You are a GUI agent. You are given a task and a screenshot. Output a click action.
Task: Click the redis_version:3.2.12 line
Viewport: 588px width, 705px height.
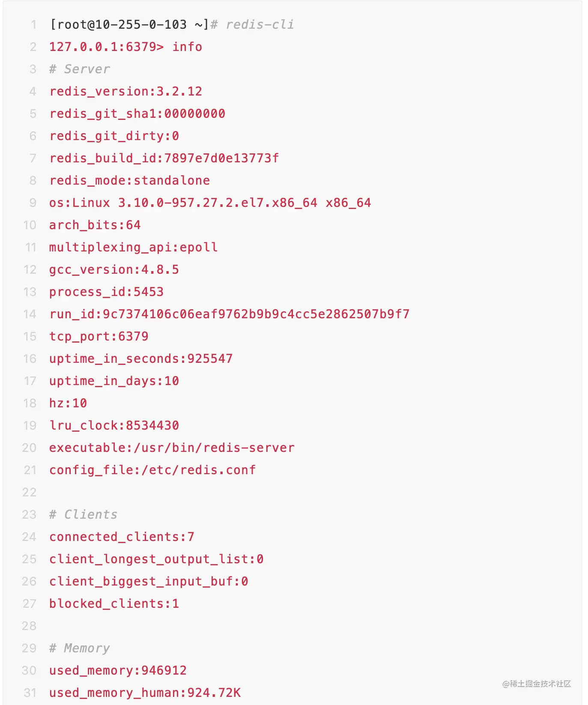[125, 91]
